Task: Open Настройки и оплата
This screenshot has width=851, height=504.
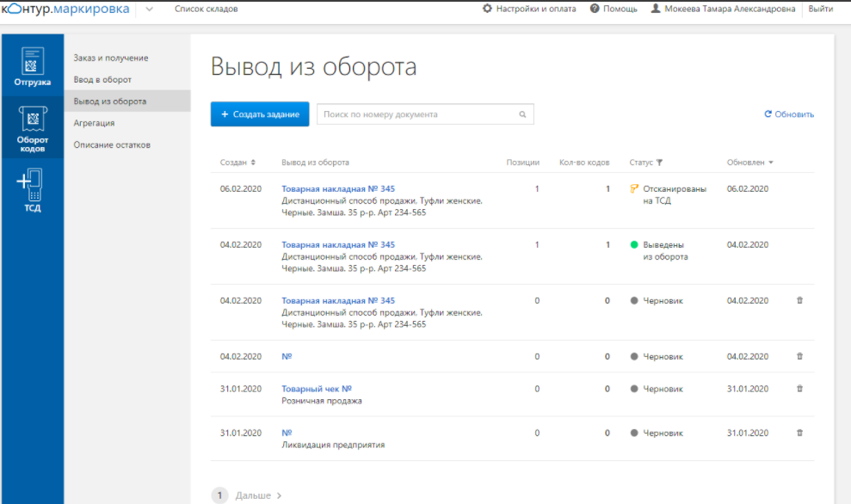Action: 536,9
